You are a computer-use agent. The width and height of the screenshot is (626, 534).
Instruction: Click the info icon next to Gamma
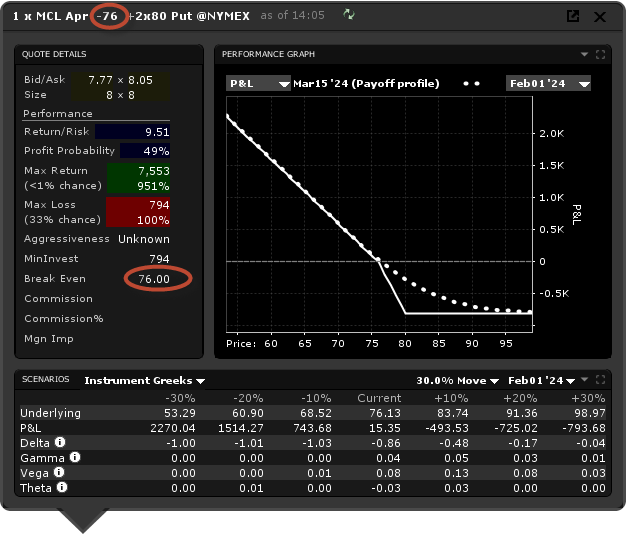coord(75,457)
